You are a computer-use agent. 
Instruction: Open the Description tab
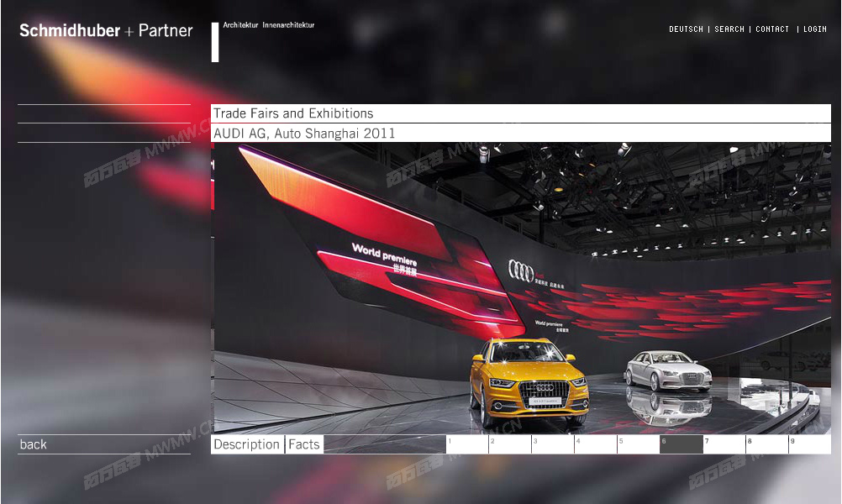(x=247, y=444)
